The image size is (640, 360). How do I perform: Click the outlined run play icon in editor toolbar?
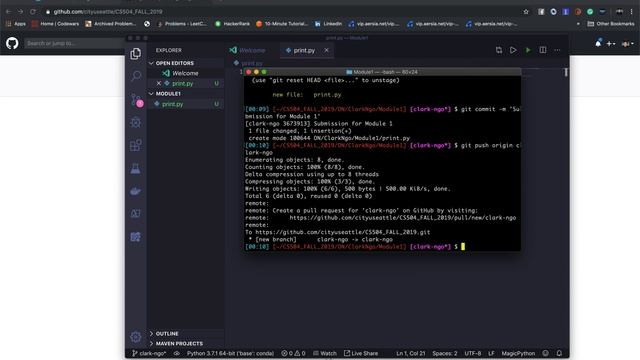pos(513,50)
